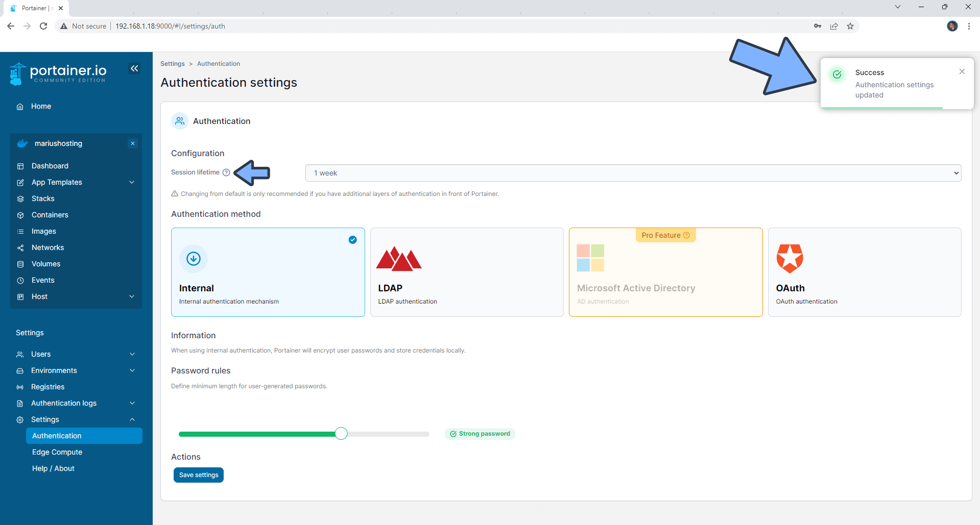Click the Registries radio icon

click(x=20, y=387)
